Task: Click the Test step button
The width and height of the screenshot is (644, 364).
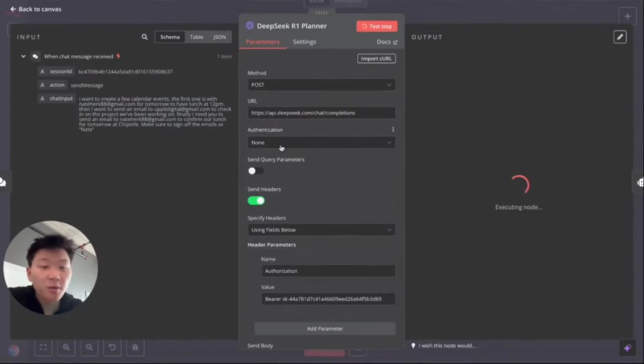Action: click(377, 26)
